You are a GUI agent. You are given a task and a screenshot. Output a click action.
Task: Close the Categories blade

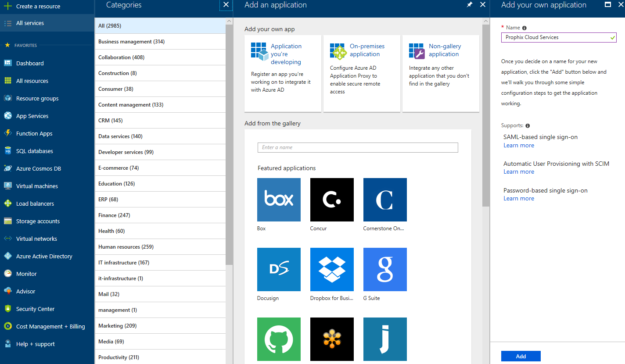(x=226, y=5)
